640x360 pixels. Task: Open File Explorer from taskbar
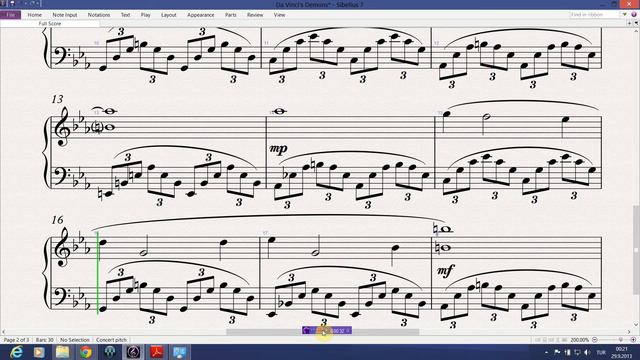pos(62,352)
